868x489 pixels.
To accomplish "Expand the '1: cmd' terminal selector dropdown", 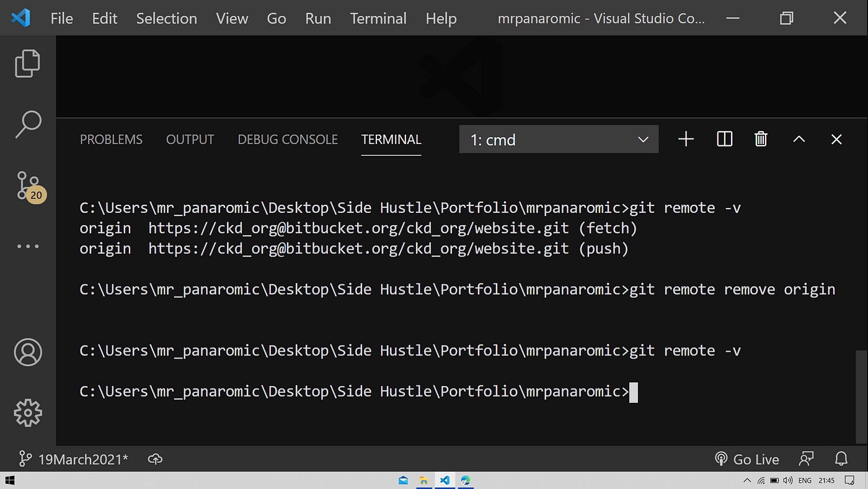I will (x=559, y=140).
